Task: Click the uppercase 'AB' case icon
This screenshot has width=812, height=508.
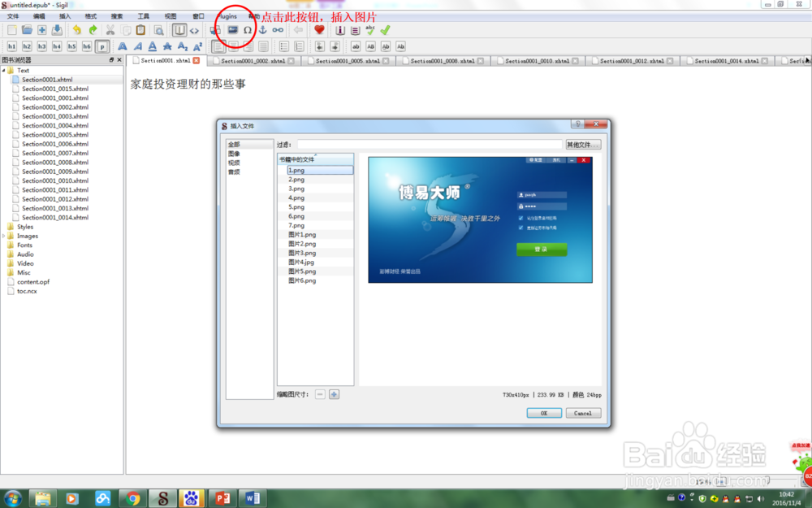Action: [x=371, y=46]
